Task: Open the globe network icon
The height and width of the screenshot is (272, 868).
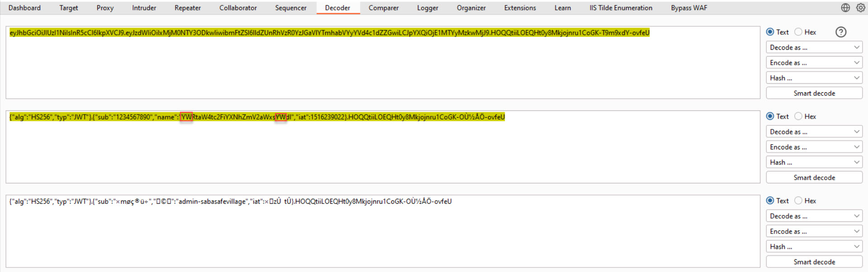Action: 845,8
